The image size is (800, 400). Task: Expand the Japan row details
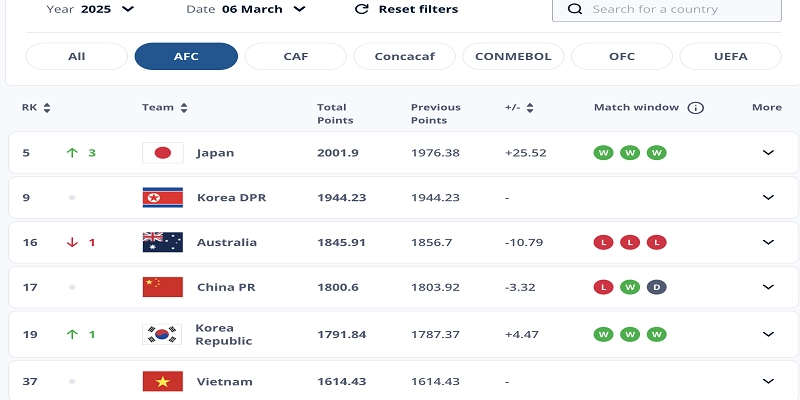coord(768,153)
